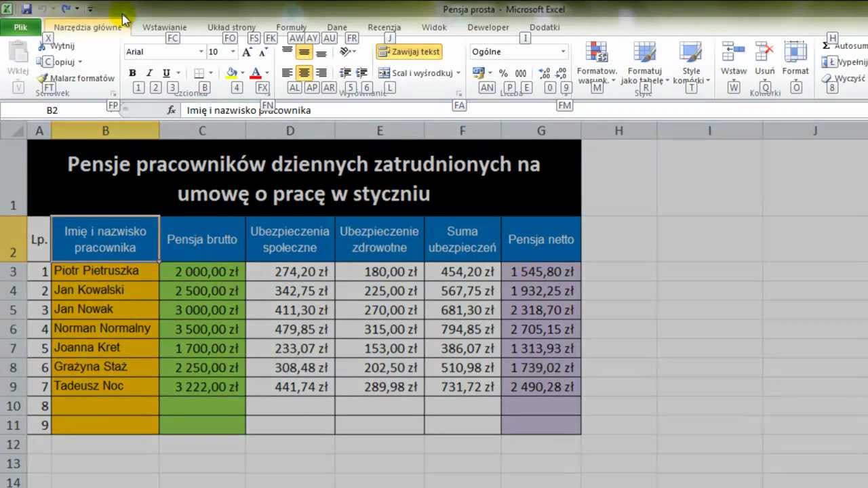Click the Wyczyść clear button
Image resolution: width=868 pixels, height=488 pixels.
tap(844, 78)
